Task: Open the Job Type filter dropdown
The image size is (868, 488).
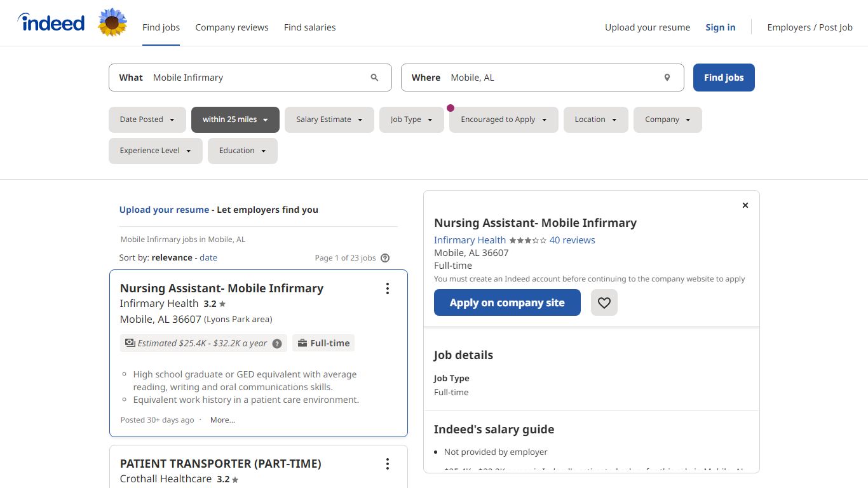Action: pyautogui.click(x=412, y=119)
